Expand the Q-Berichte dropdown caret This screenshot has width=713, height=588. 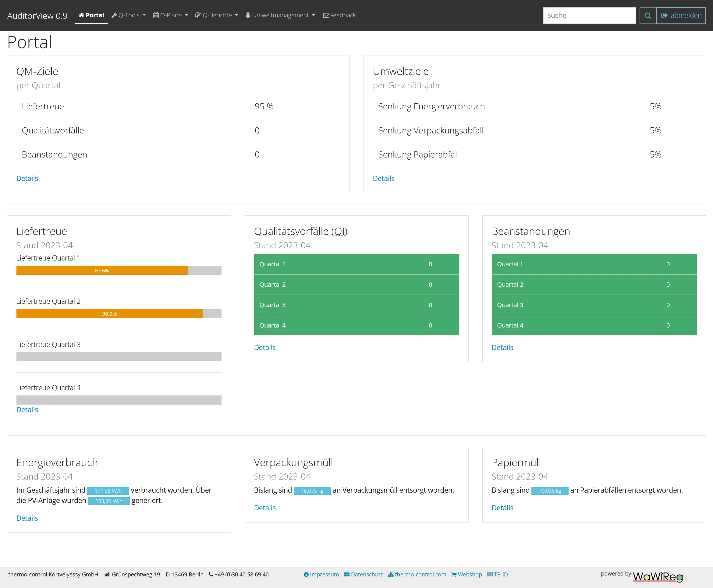[236, 15]
